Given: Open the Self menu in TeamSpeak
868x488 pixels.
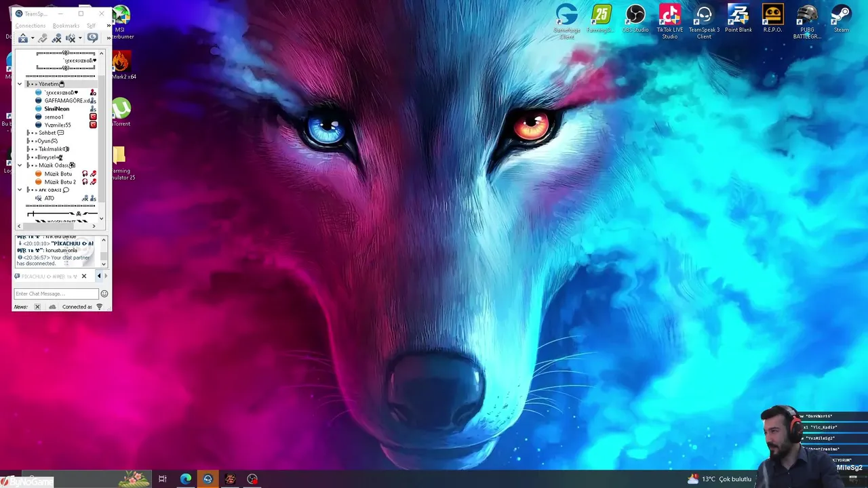Looking at the screenshot, I should [x=91, y=26].
